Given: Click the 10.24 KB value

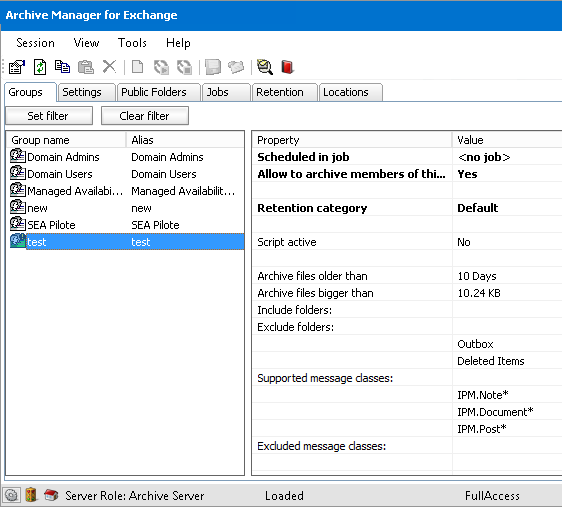Looking at the screenshot, I should click(479, 293).
